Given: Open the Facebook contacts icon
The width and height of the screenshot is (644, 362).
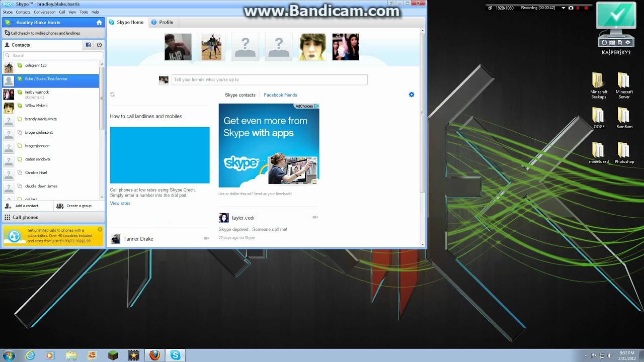Looking at the screenshot, I should click(88, 45).
